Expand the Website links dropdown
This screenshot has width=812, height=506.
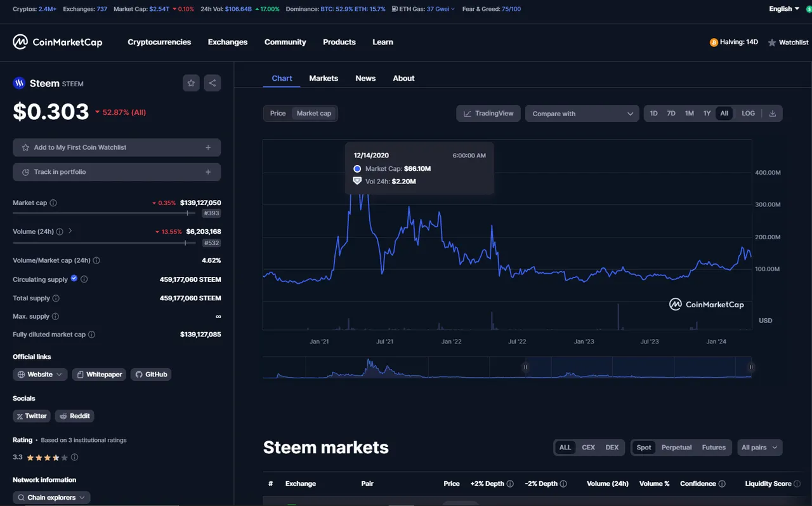point(40,375)
